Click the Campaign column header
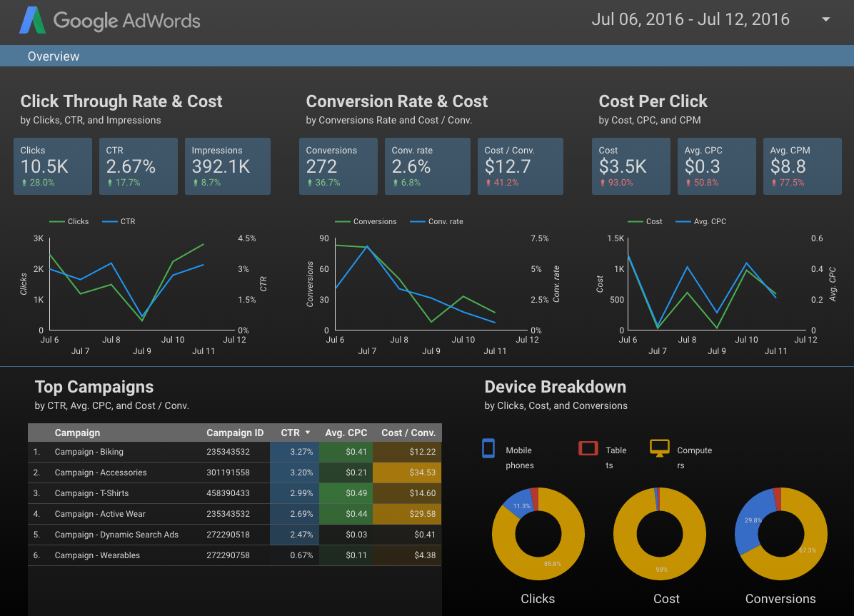 click(x=77, y=433)
